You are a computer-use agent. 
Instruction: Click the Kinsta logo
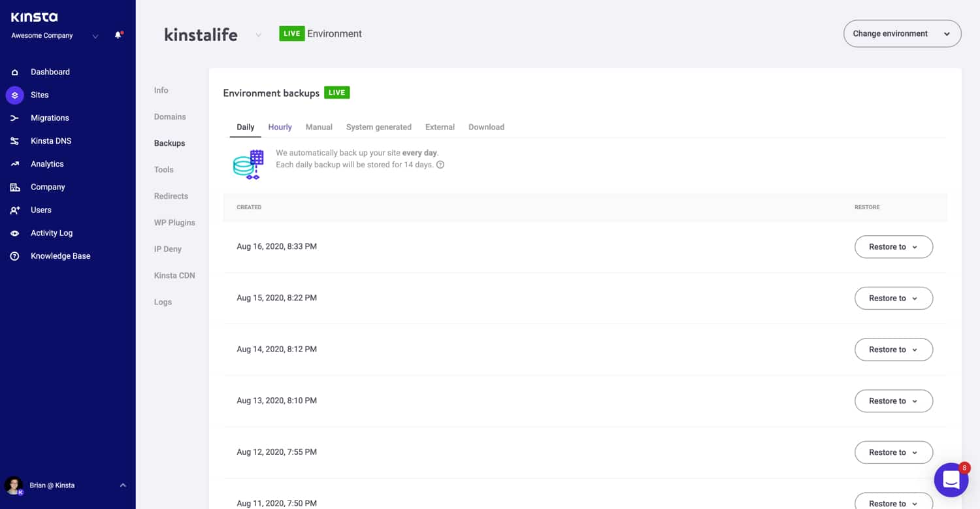pyautogui.click(x=33, y=17)
